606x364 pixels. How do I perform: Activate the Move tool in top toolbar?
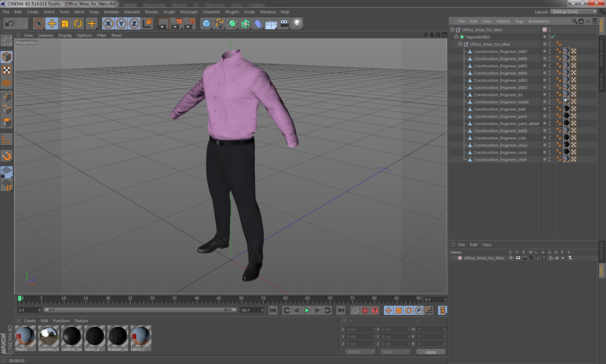[x=52, y=24]
